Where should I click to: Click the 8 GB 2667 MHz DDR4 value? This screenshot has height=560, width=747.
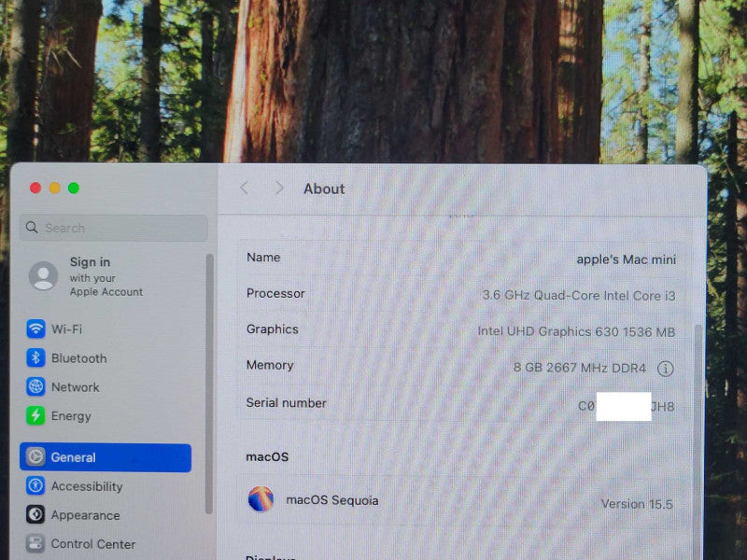point(580,368)
